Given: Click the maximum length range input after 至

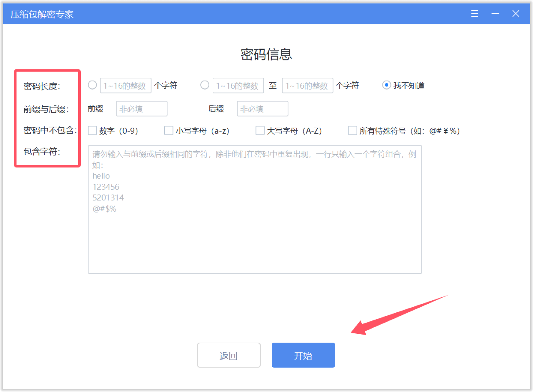Looking at the screenshot, I should click(307, 86).
